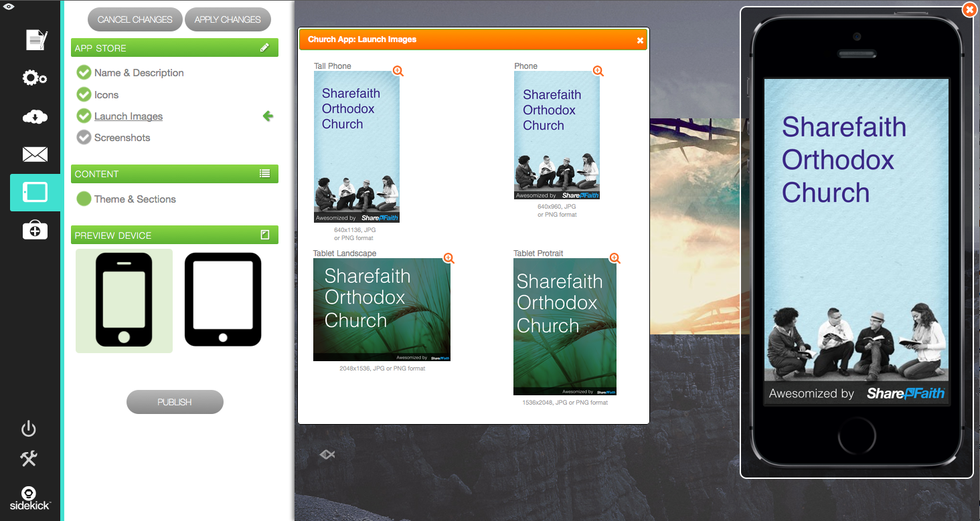Screen dimensions: 980x521
Task: Click the Cancel Changes button
Action: (x=135, y=19)
